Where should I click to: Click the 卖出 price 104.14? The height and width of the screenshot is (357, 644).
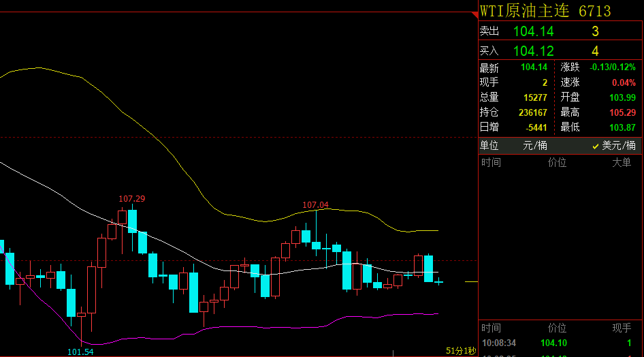534,31
